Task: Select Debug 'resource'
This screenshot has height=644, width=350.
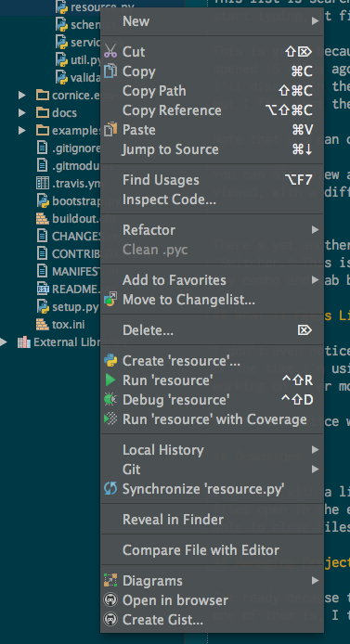Action: pyautogui.click(x=212, y=400)
